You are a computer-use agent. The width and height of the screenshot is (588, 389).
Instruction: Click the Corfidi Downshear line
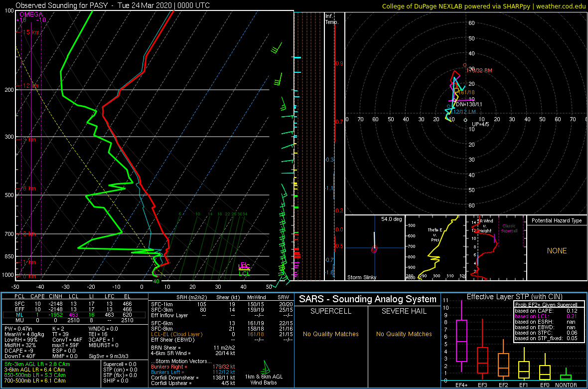coord(193,378)
